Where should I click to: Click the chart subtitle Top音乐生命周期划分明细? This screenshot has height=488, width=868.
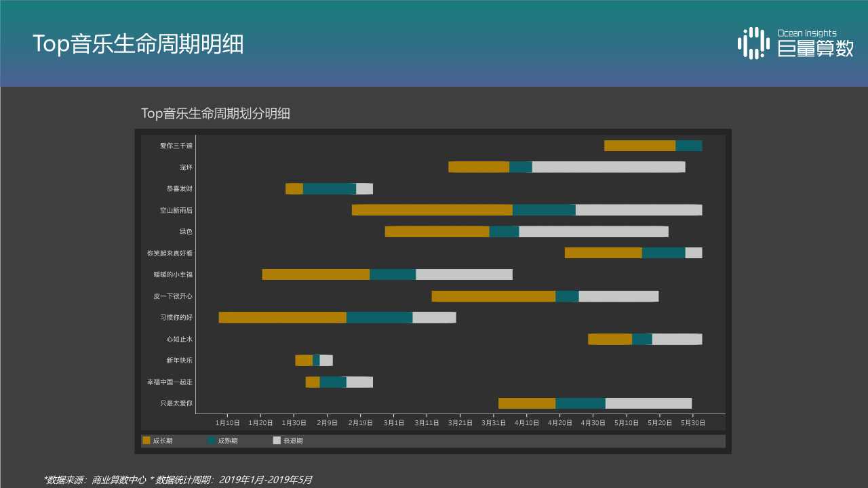coord(216,114)
